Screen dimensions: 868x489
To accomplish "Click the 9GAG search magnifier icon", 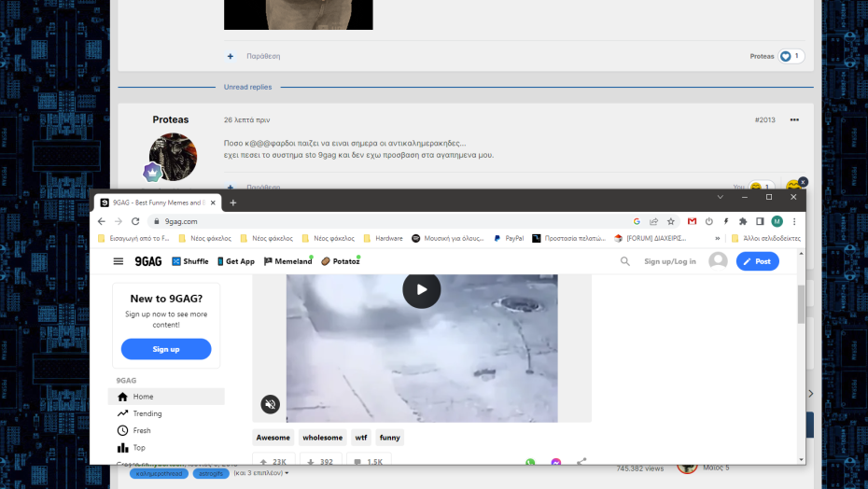I will 625,261.
